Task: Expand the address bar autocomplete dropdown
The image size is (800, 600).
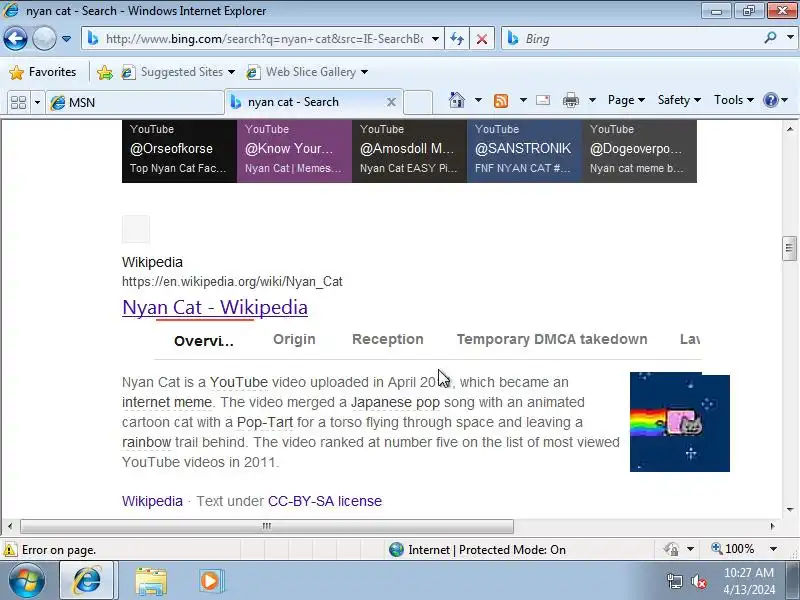Action: click(435, 39)
